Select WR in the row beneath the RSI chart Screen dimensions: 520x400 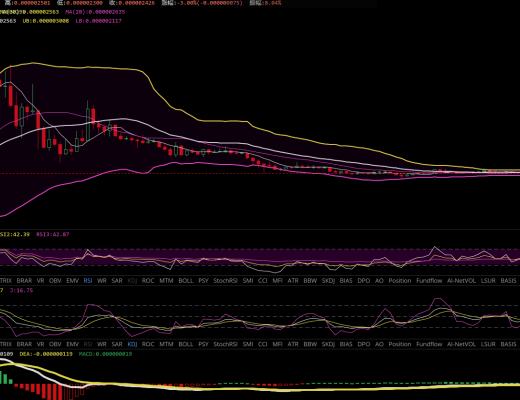(102, 281)
